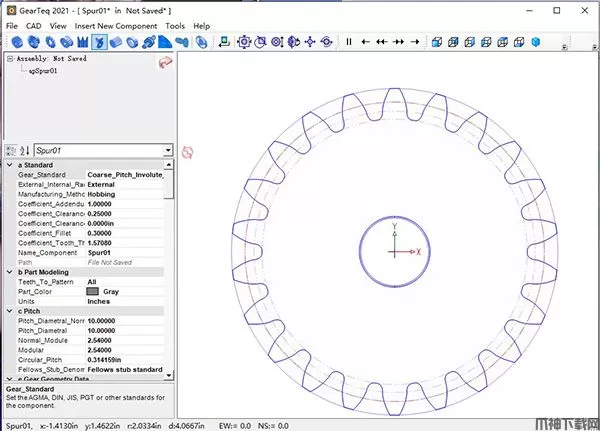Image resolution: width=600 pixels, height=431 pixels.
Task: Collapse the 'c Pitch' property section
Action: 10,311
